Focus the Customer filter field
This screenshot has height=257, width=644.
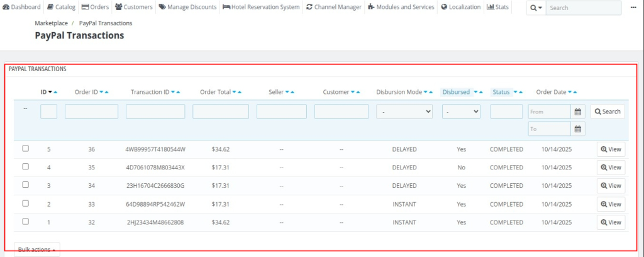[x=341, y=111]
